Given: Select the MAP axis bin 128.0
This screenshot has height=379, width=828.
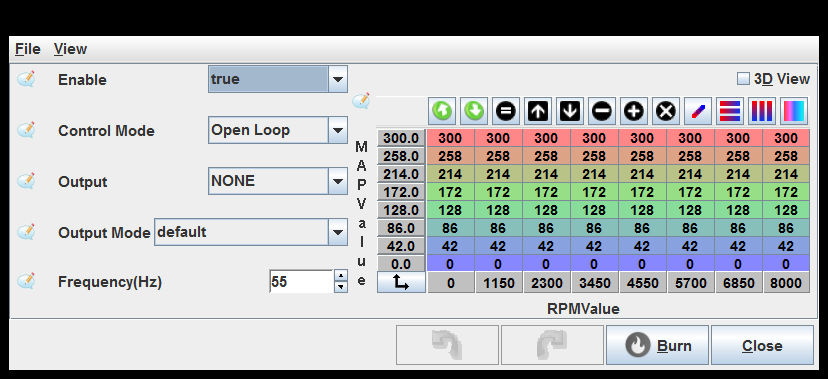Looking at the screenshot, I should click(401, 210).
